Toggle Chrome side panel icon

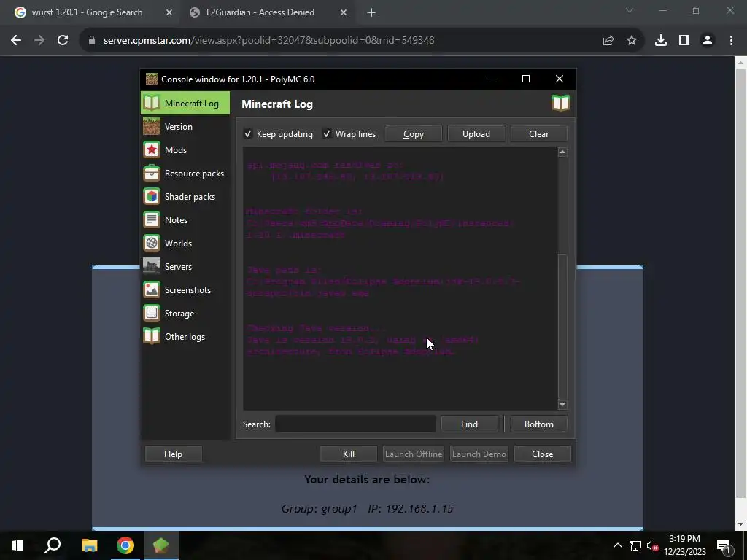[684, 41]
